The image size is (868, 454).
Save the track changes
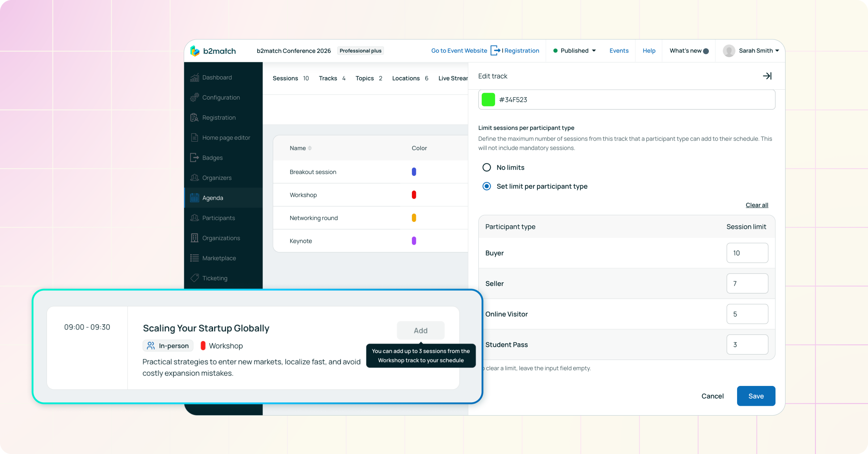[x=756, y=396]
